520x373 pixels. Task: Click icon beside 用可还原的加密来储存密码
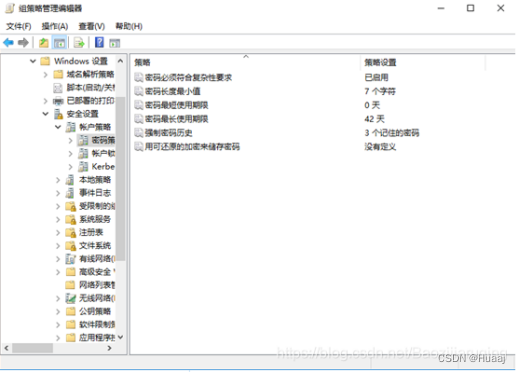(x=139, y=147)
